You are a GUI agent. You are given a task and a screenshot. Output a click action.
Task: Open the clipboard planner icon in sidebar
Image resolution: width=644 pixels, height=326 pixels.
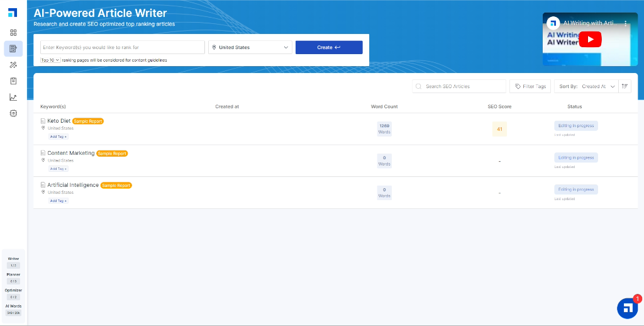tap(13, 81)
